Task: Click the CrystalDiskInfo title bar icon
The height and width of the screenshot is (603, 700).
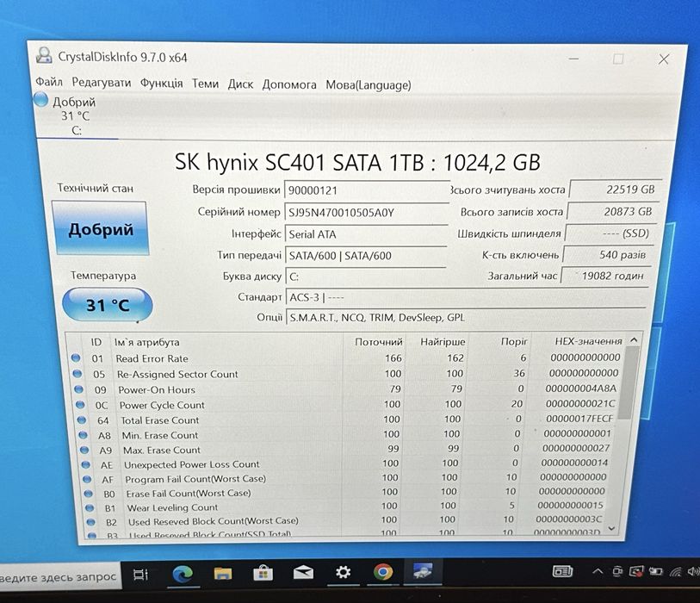Action: tap(44, 56)
